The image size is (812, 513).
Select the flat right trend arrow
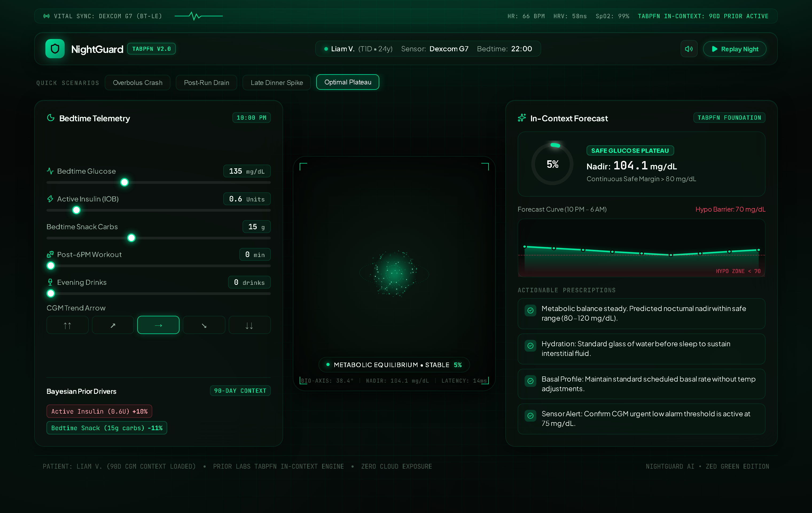(x=158, y=325)
